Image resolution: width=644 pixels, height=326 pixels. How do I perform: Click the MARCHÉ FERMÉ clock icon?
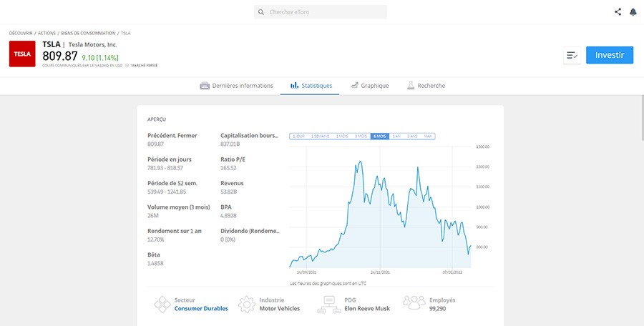127,65
